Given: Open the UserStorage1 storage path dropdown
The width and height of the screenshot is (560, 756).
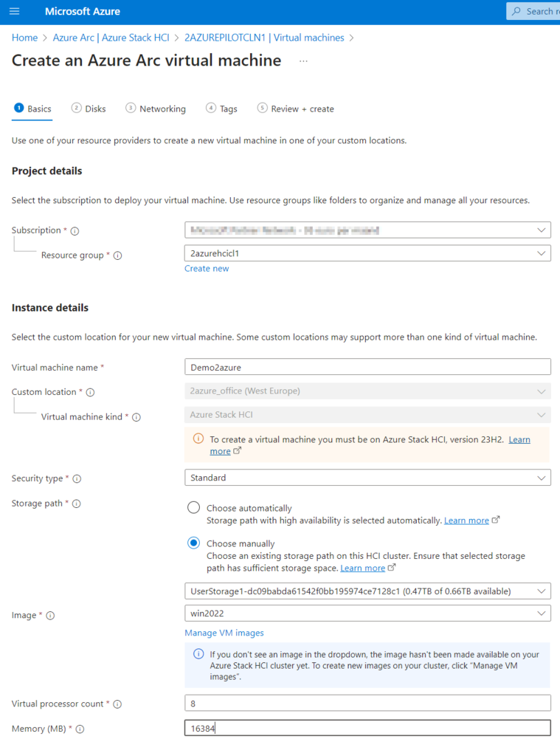Looking at the screenshot, I should tap(367, 591).
